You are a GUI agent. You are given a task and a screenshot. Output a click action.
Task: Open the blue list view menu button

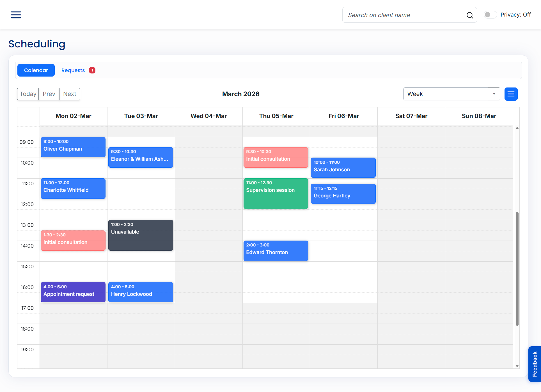[511, 94]
